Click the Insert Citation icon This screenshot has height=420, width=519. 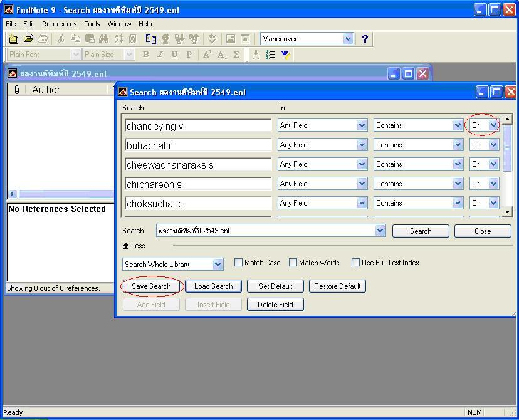pos(256,55)
